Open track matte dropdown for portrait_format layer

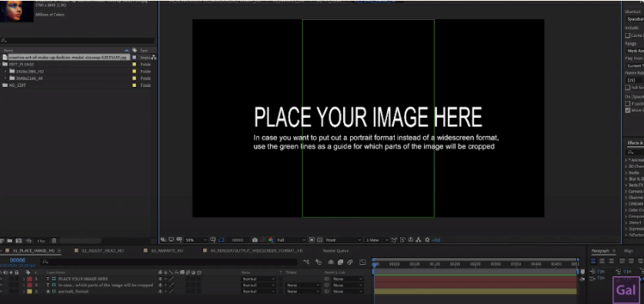pos(302,291)
